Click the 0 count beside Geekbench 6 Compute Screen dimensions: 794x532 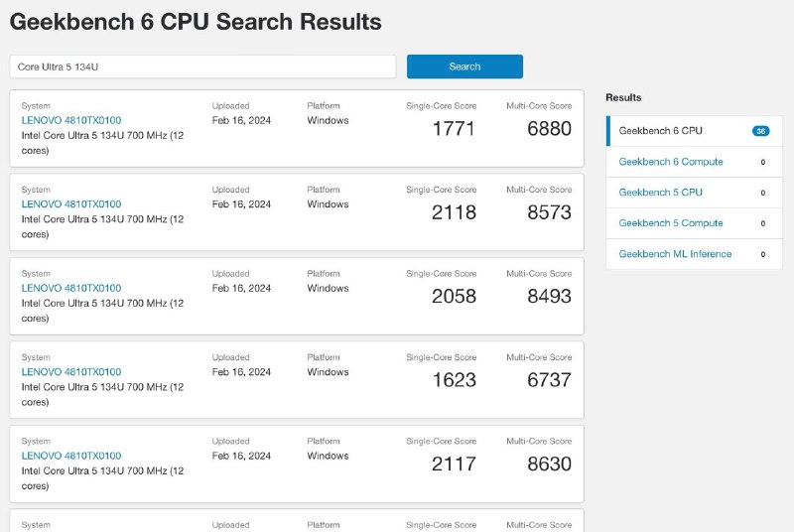pyautogui.click(x=763, y=162)
